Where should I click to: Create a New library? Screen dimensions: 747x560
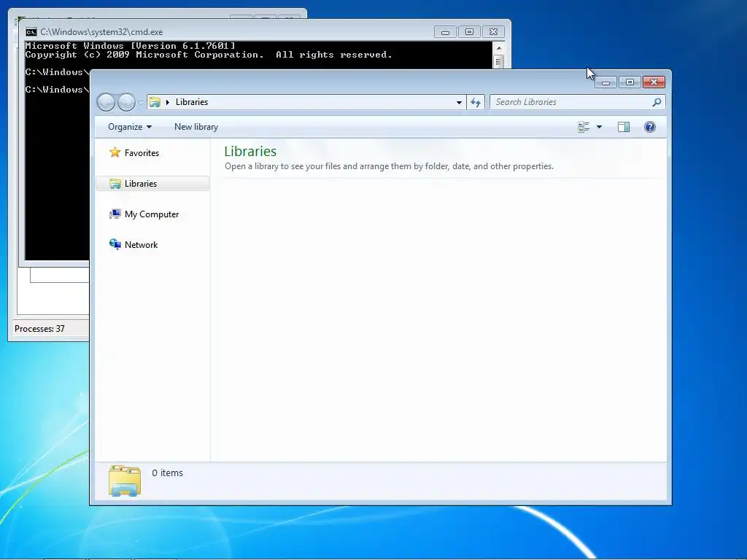click(x=196, y=127)
